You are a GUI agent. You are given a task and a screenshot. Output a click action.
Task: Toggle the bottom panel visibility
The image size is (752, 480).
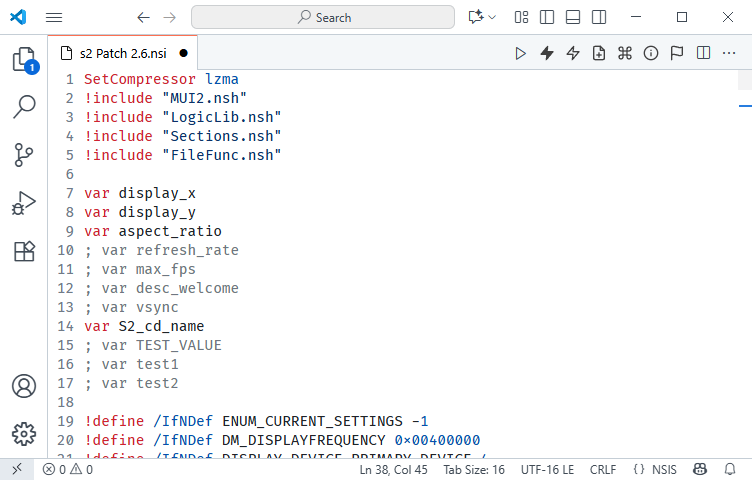(x=571, y=17)
